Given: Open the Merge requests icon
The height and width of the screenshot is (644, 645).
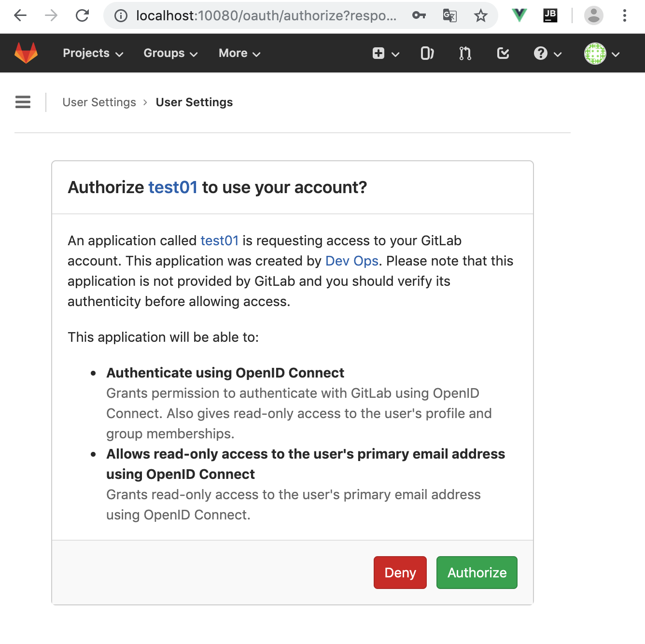Looking at the screenshot, I should point(465,53).
